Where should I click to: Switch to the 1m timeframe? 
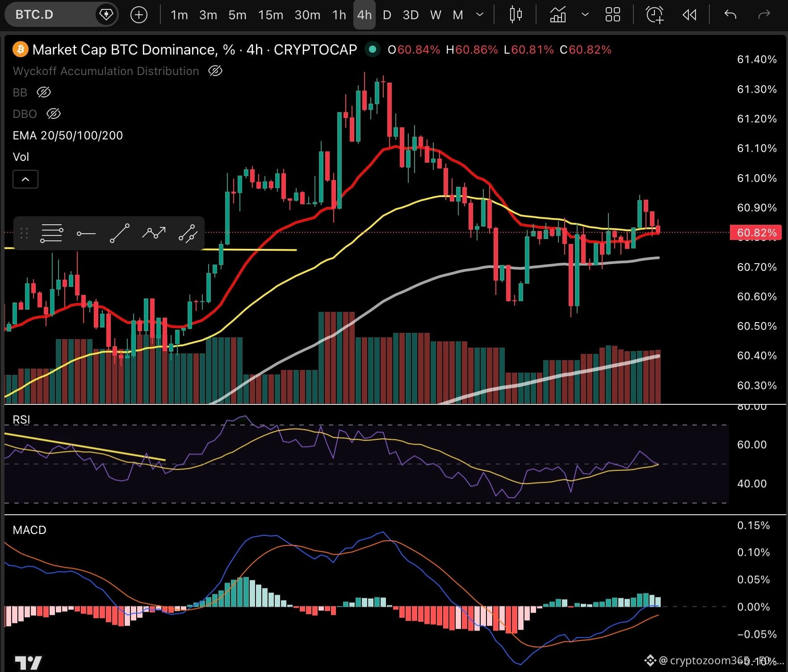click(179, 15)
